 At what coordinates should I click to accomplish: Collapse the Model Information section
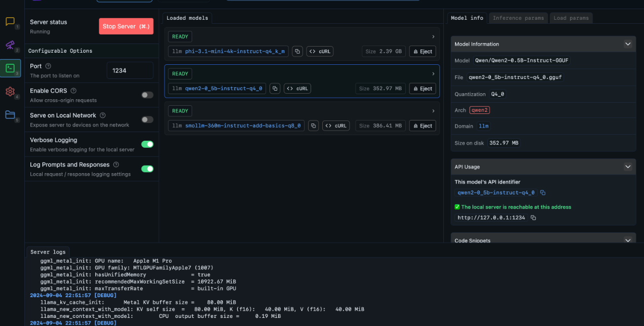click(628, 44)
